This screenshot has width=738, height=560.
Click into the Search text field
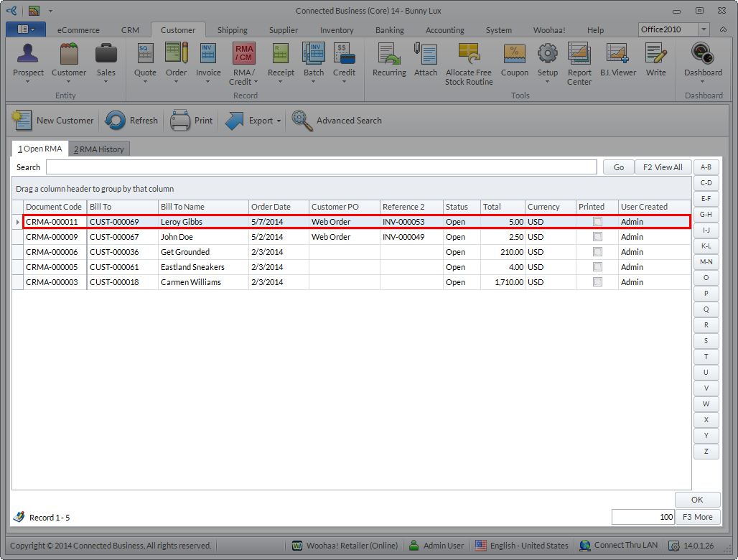tap(321, 167)
